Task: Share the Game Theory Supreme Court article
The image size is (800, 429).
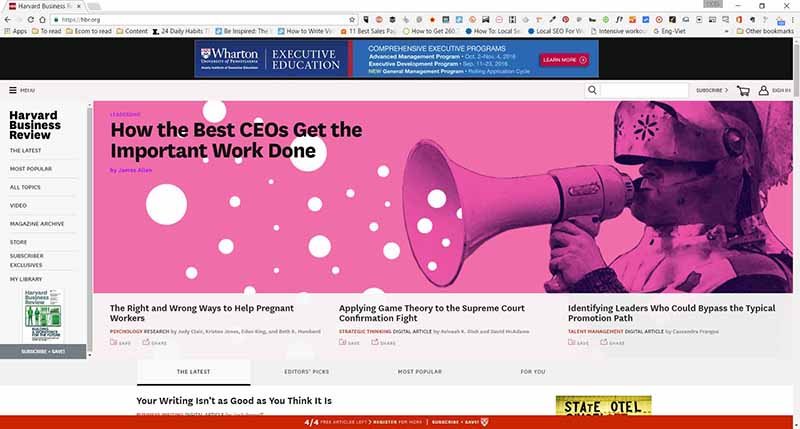Action: pyautogui.click(x=384, y=343)
